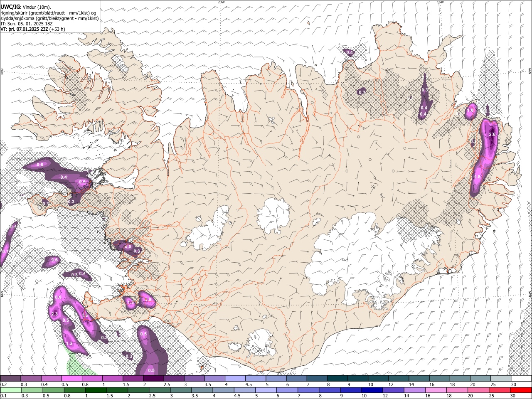The width and height of the screenshot is (532, 399).
Task: Pick the lower legend swatch between 14 and 16
Action: 414,390
